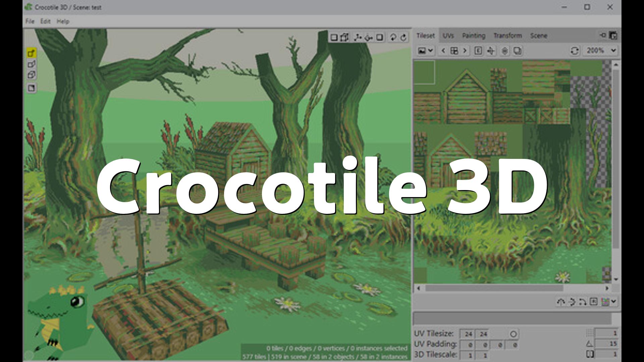
Task: Click the tileset vertical scrollbar
Action: pos(616,159)
